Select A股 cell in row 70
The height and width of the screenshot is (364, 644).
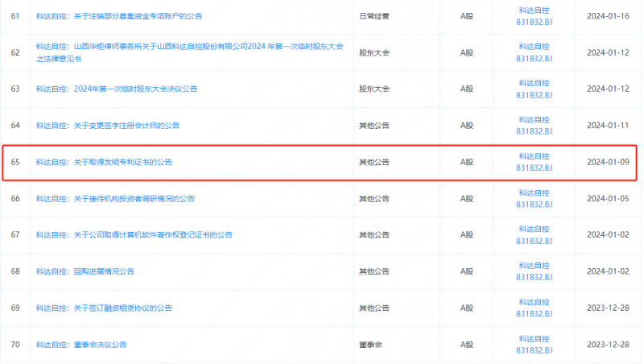(467, 345)
